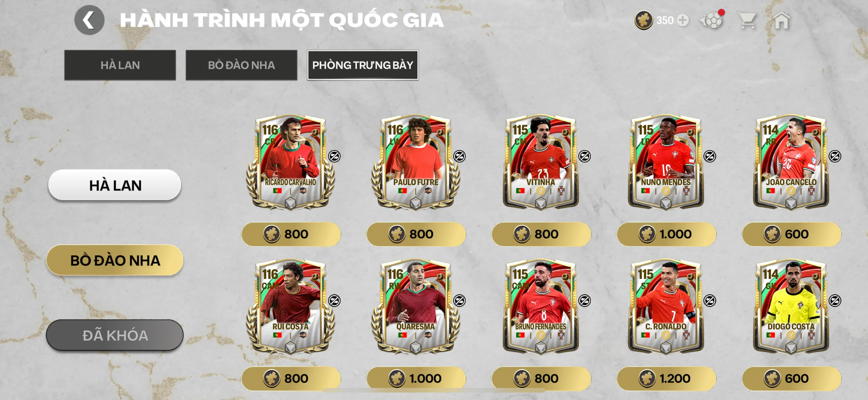Select the gold Bồ Đào Nha filter
868x400 pixels.
(115, 260)
